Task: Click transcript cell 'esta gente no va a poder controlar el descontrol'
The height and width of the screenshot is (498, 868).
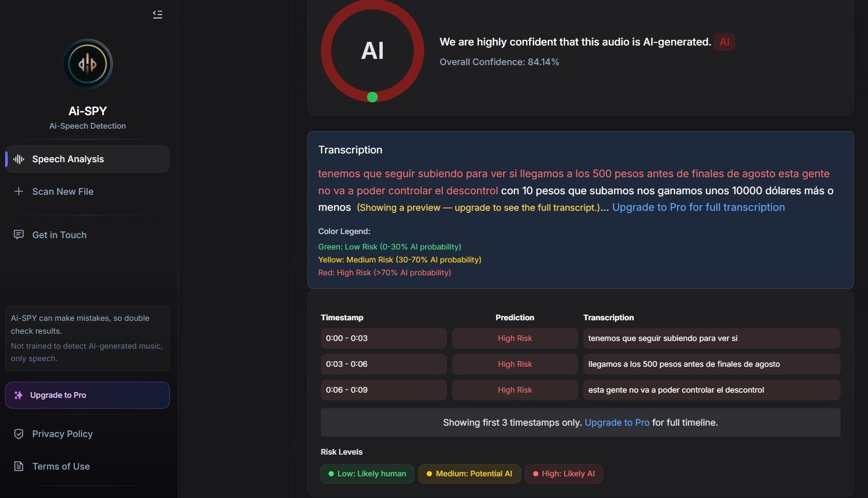Action: 712,390
